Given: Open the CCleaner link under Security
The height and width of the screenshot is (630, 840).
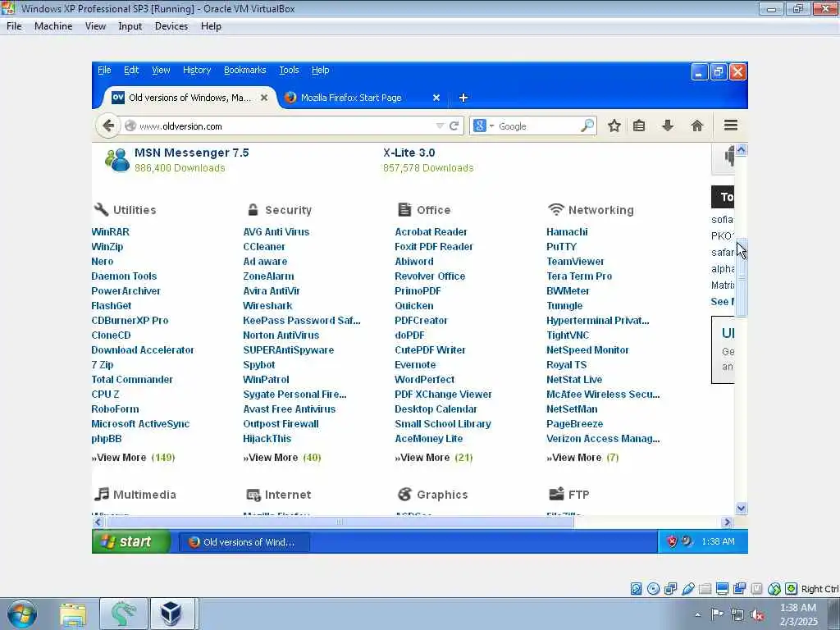Looking at the screenshot, I should 264,247.
